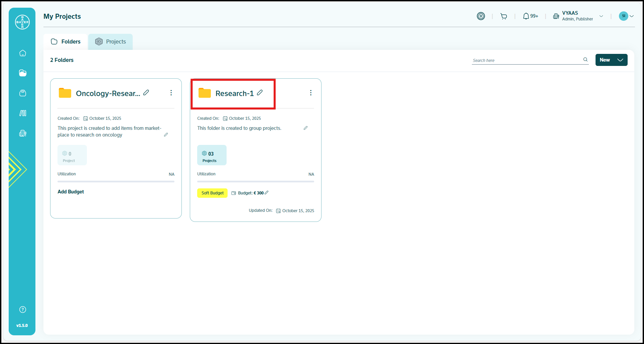Viewport: 644px width, 344px height.
Task: Click the help question mark icon
Action: coord(23,310)
